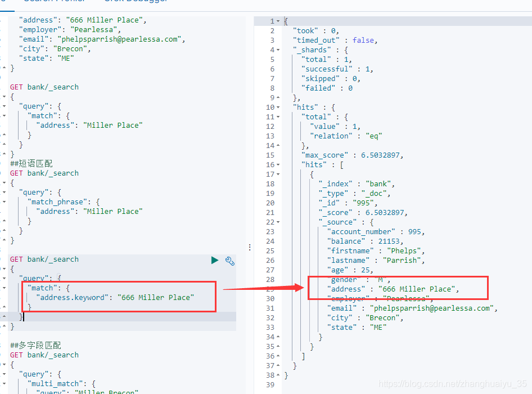Viewport: 532px width, 394px height.
Task: Collapse the root object at output line 1
Action: tap(278, 21)
